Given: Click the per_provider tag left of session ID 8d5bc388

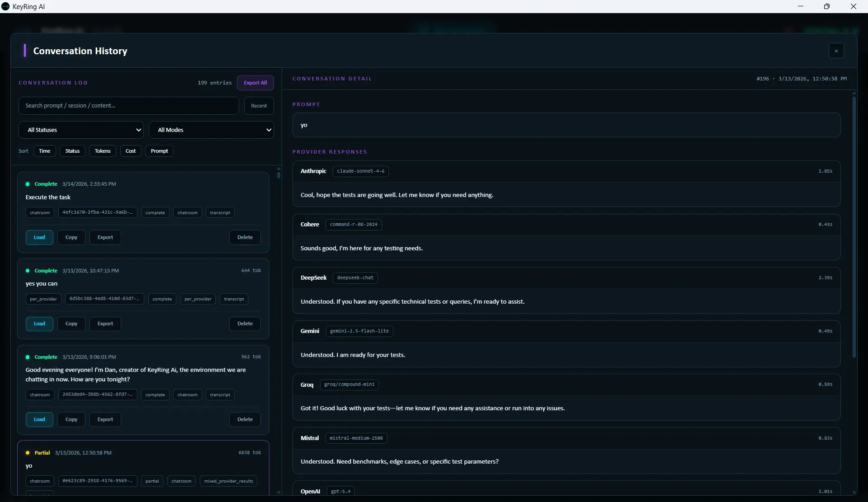Looking at the screenshot, I should [43, 299].
